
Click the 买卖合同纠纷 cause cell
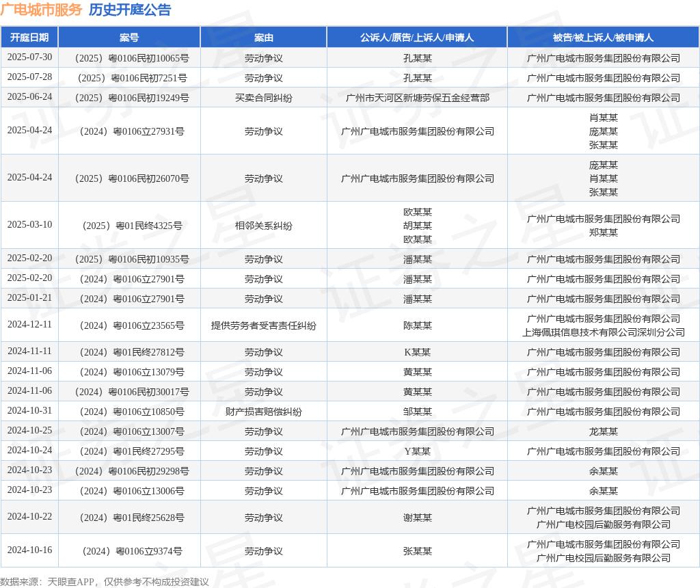[x=264, y=98]
